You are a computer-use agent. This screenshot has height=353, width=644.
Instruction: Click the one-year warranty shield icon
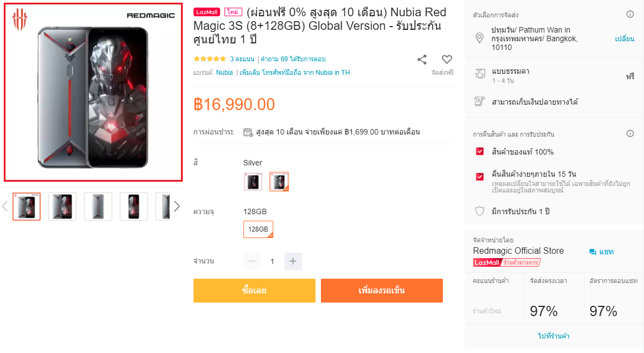point(479,211)
